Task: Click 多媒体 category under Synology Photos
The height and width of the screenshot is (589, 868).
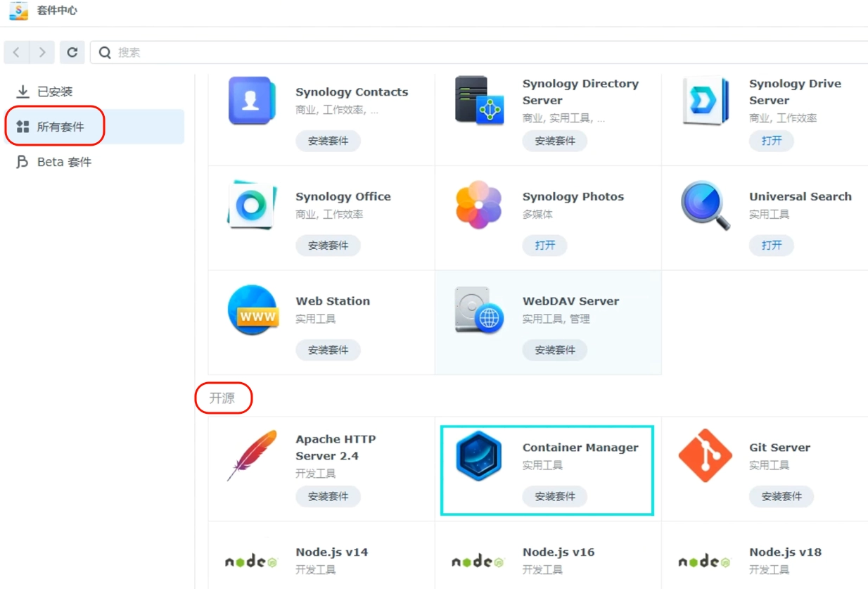Action: [537, 215]
